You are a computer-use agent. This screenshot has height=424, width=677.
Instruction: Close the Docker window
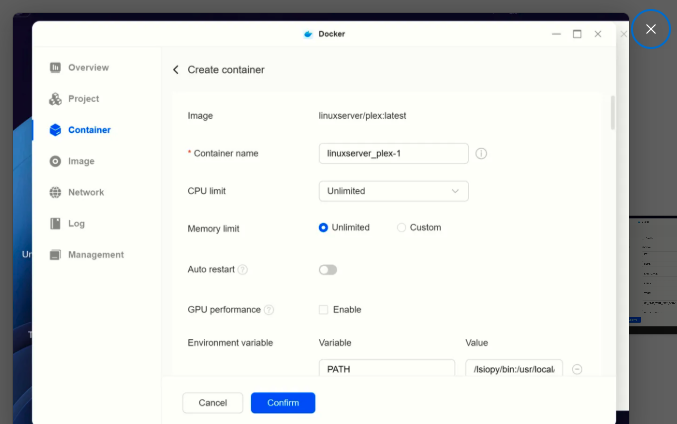(x=598, y=34)
